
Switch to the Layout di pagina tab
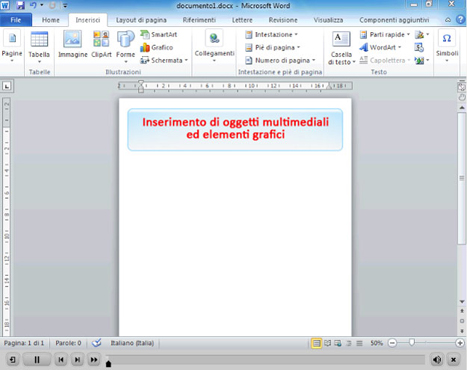141,20
